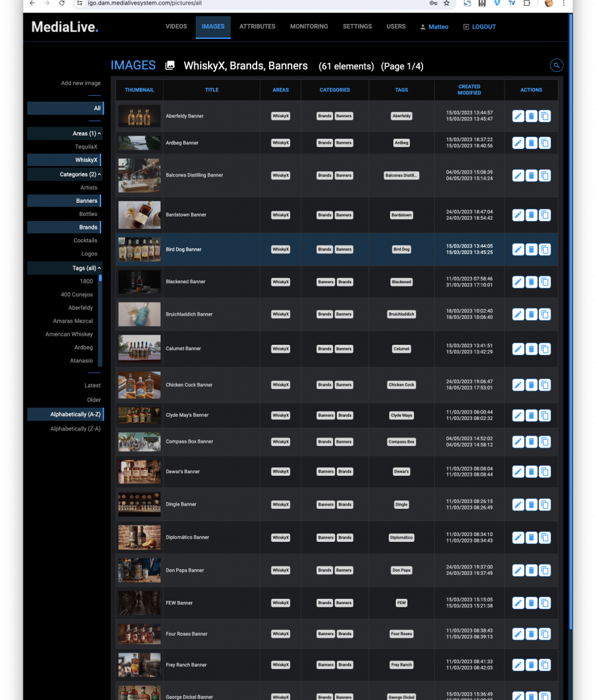Viewport: 596px width, 700px height.
Task: Open the Chicken Cock Banner thumbnail
Action: click(x=139, y=385)
